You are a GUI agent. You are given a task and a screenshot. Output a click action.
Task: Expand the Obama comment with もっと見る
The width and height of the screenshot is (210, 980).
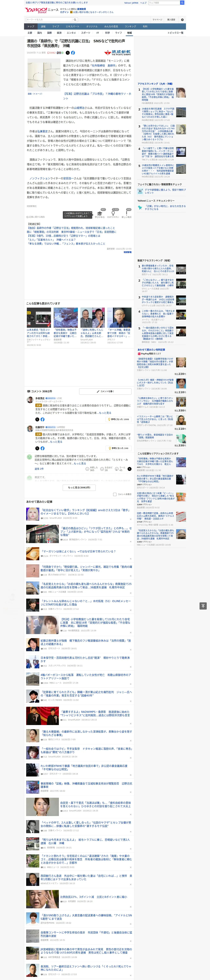(80, 463)
